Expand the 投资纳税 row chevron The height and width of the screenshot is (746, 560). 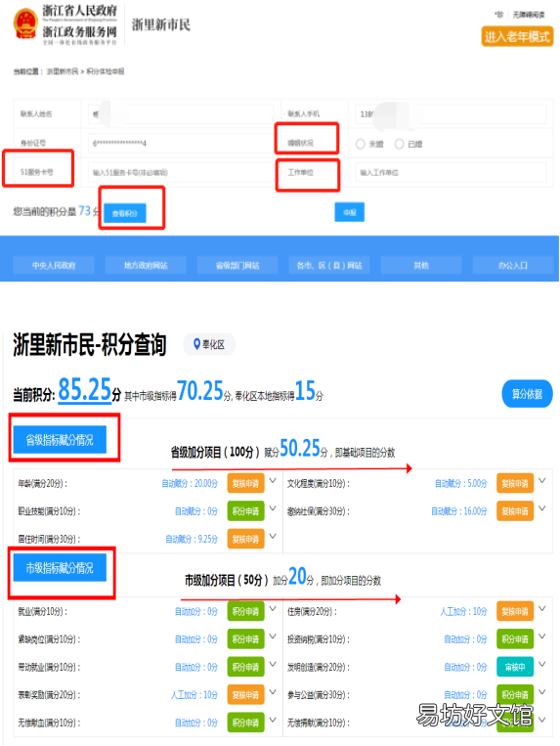click(x=542, y=636)
